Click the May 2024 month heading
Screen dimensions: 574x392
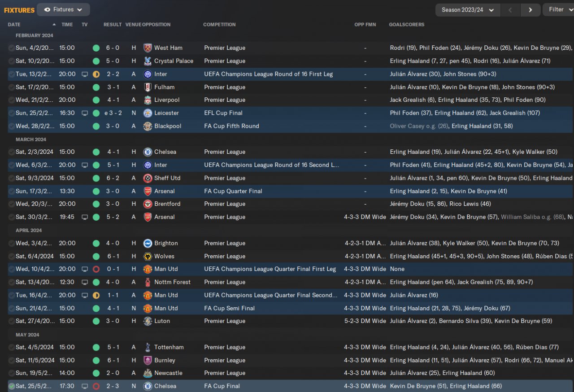tap(27, 335)
